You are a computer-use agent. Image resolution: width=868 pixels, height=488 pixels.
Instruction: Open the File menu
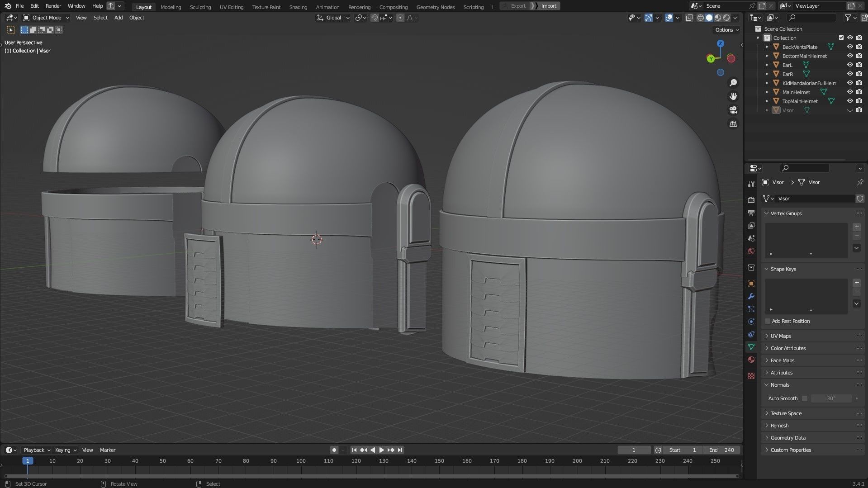19,6
